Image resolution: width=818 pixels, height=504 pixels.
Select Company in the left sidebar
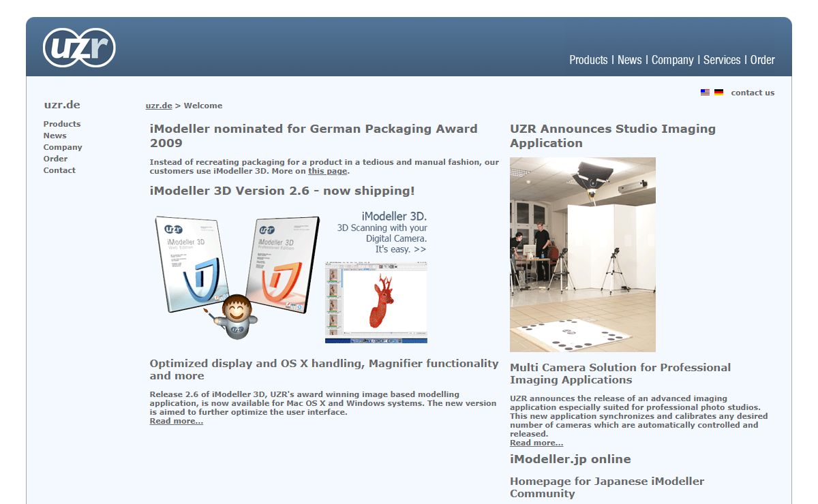pyautogui.click(x=63, y=147)
